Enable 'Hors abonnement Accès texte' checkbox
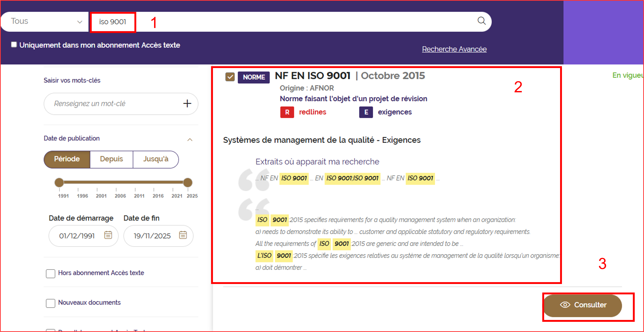This screenshot has width=644, height=332. [x=50, y=274]
